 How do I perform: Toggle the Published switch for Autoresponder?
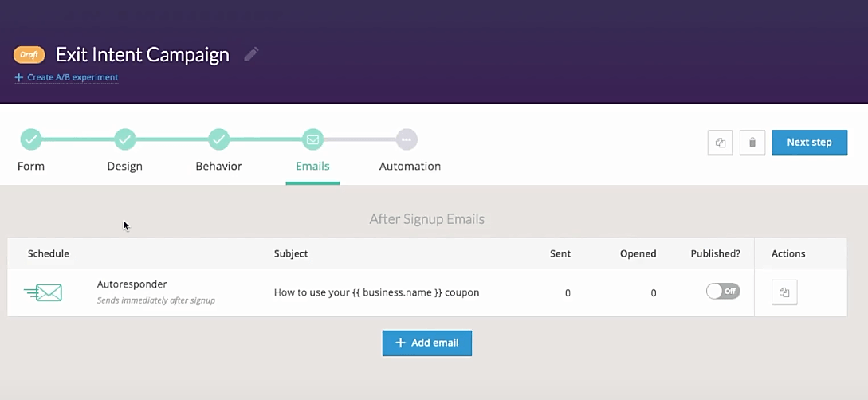click(723, 292)
